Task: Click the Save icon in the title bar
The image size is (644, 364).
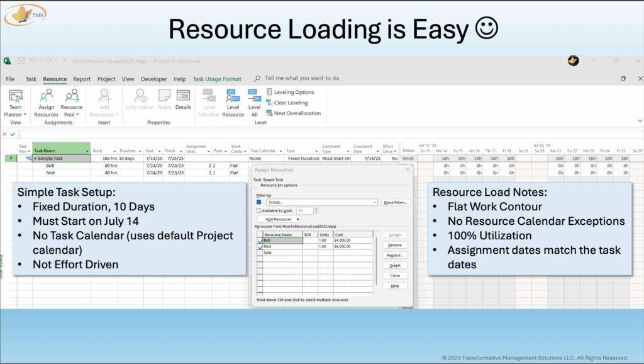Action: (x=21, y=61)
